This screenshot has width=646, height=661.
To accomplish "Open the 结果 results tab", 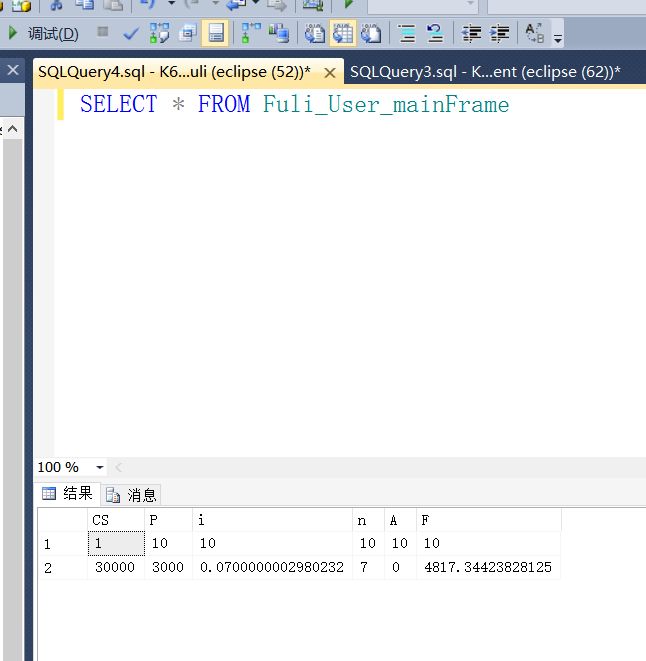I will [68, 493].
